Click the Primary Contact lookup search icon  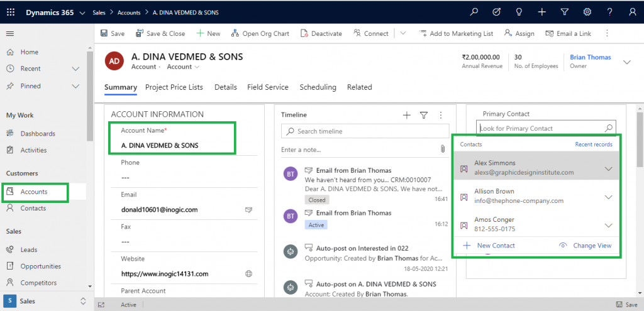click(609, 128)
